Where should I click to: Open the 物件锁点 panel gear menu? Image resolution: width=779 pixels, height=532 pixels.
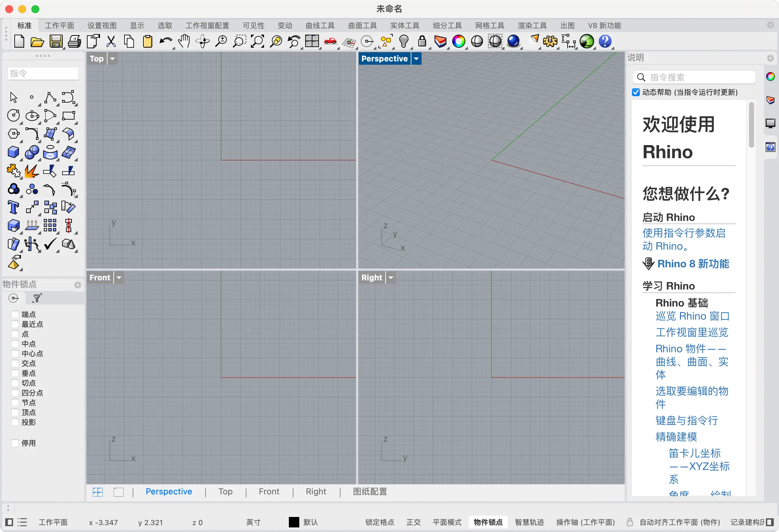(77, 285)
